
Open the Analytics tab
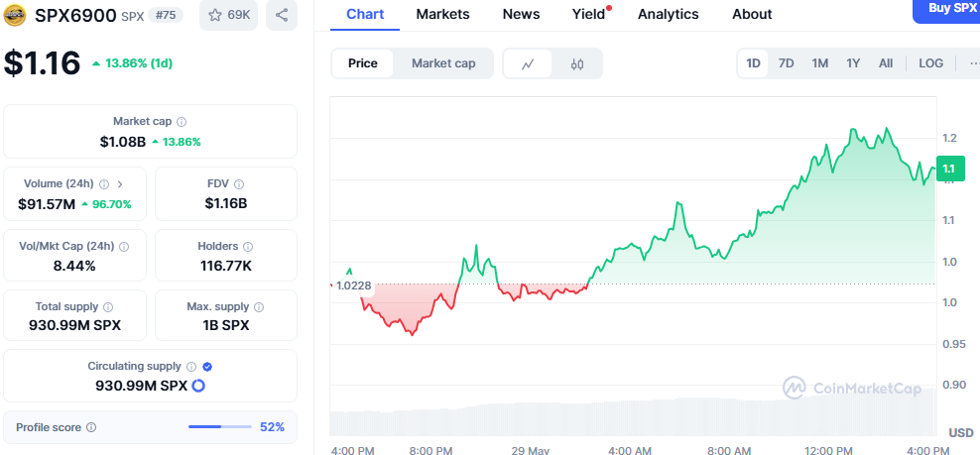[x=668, y=14]
